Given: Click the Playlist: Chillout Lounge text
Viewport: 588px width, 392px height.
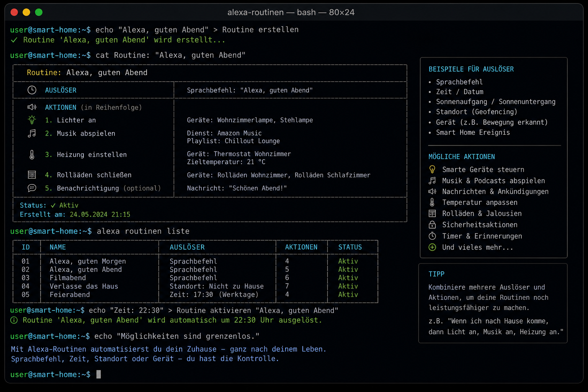Looking at the screenshot, I should tap(234, 141).
